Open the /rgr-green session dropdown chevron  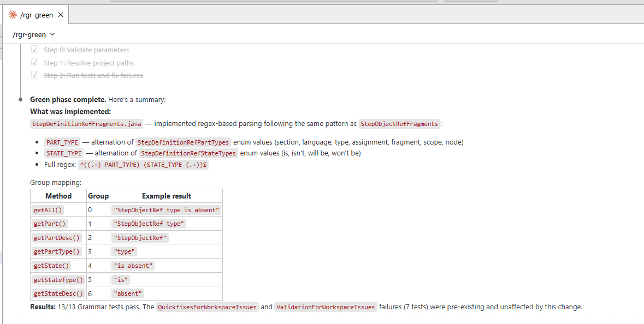[x=53, y=35]
